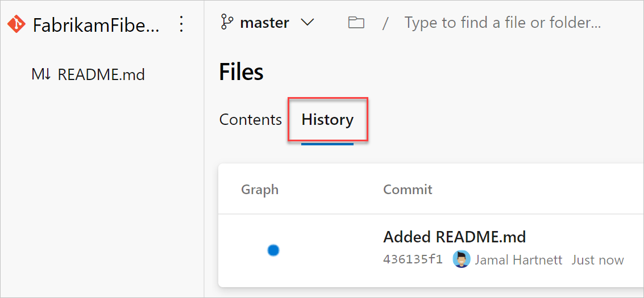Click the Graph column header
Screen dimensions: 644x298
260,190
